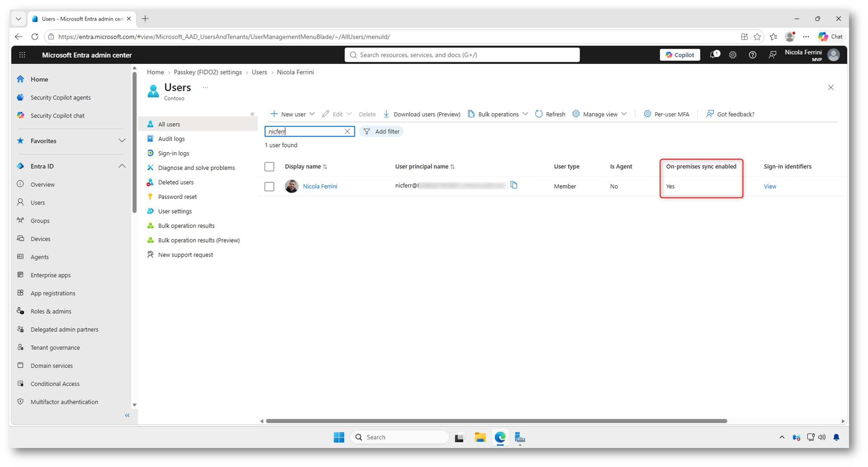Open portal settings gear icon

coord(733,55)
